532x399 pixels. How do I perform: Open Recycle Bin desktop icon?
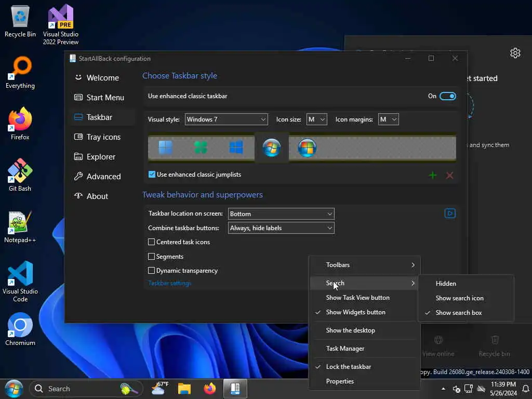[20, 22]
